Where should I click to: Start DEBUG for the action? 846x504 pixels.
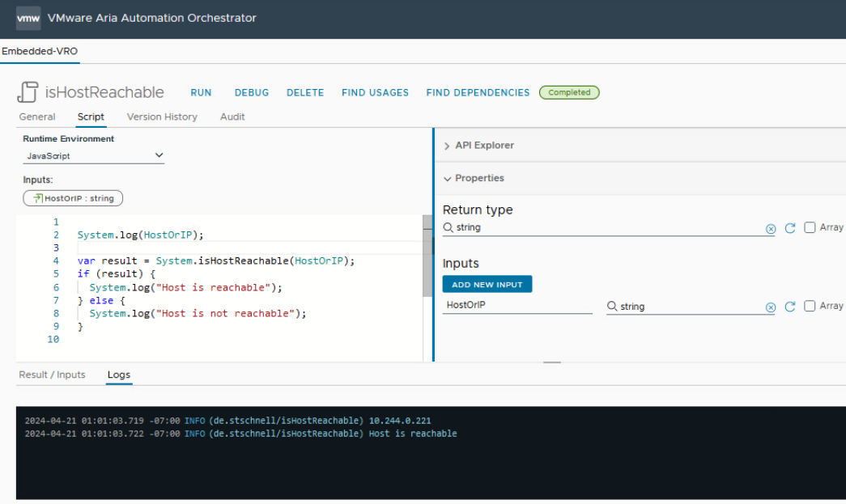coord(252,93)
